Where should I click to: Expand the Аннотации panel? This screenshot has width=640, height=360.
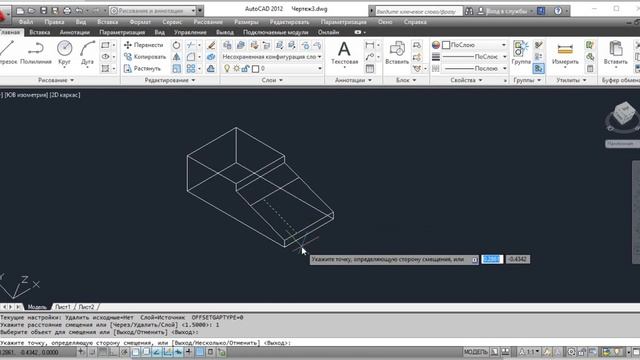click(x=353, y=80)
